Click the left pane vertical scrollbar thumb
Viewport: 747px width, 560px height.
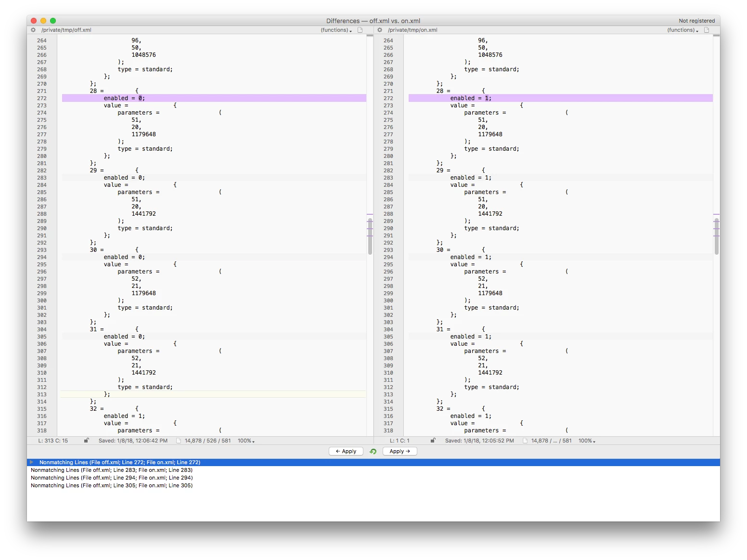[x=370, y=236]
